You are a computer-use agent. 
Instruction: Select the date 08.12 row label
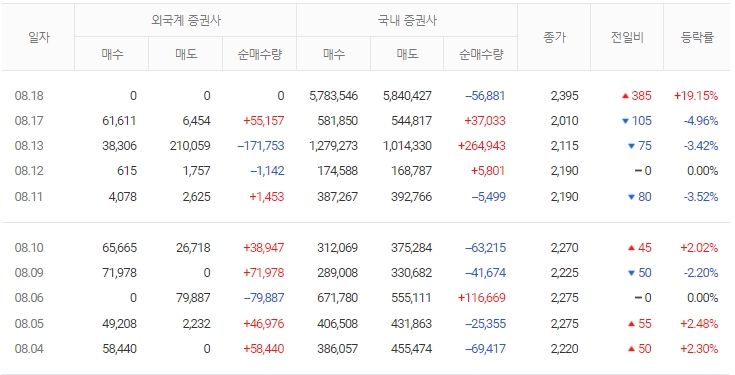pyautogui.click(x=29, y=171)
